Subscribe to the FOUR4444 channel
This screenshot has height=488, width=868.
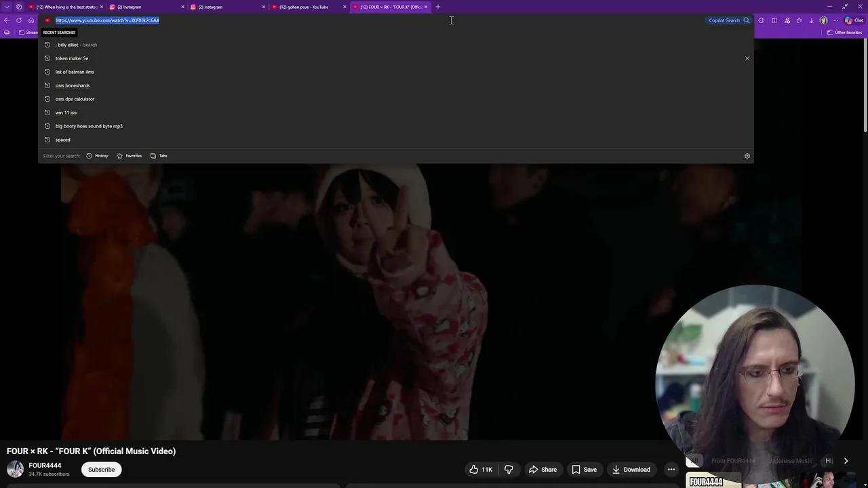[101, 470]
